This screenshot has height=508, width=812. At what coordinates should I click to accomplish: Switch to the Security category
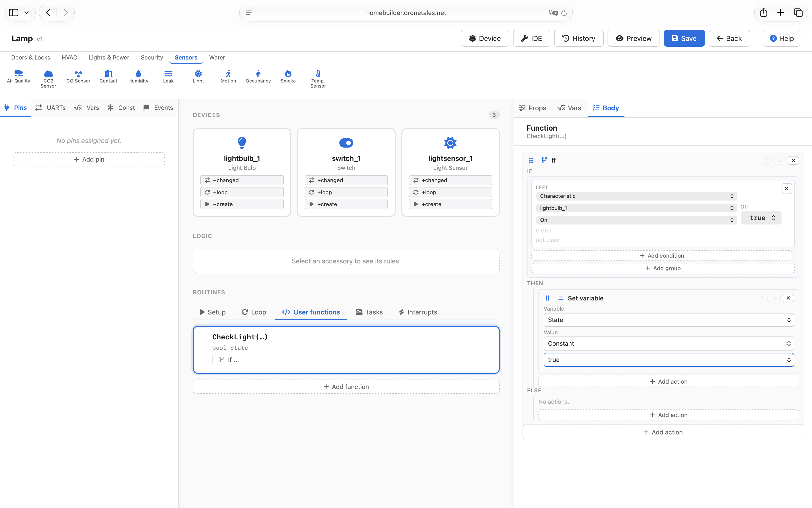point(152,58)
